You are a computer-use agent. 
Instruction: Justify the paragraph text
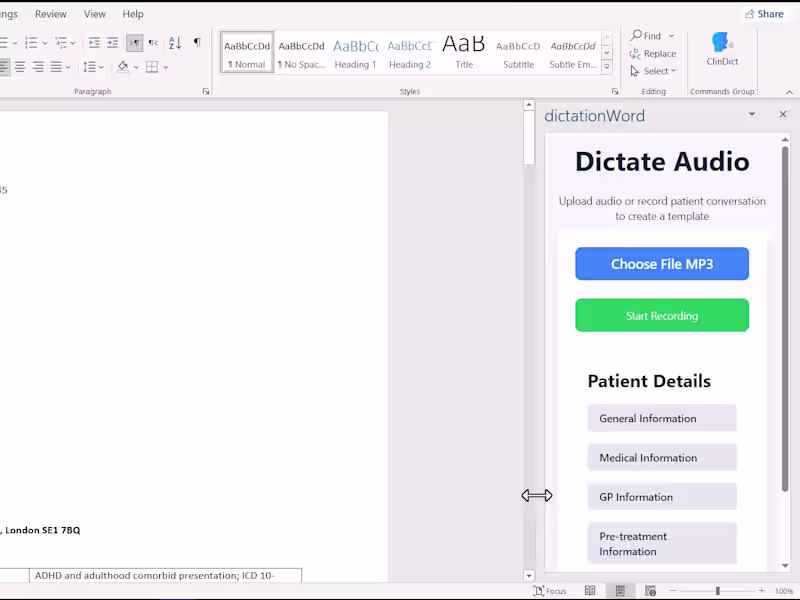[56, 67]
